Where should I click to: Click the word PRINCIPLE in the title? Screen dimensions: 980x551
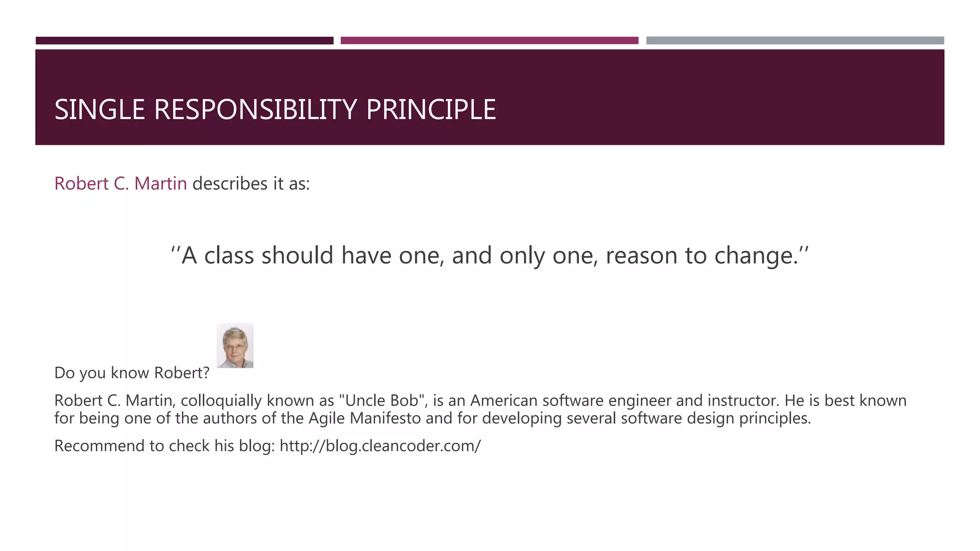(431, 110)
